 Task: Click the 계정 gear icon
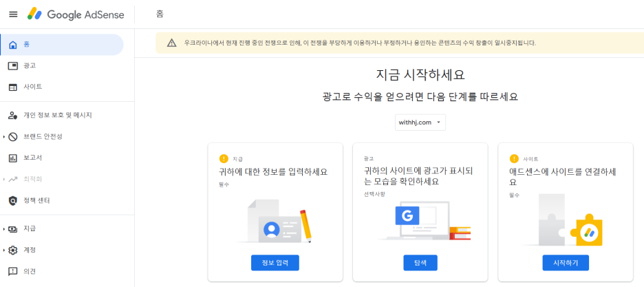point(13,250)
